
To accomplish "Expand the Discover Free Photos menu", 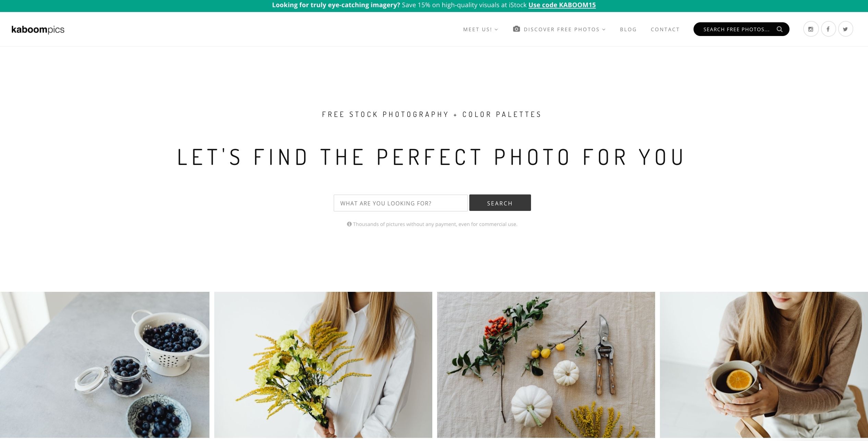I will tap(565, 29).
